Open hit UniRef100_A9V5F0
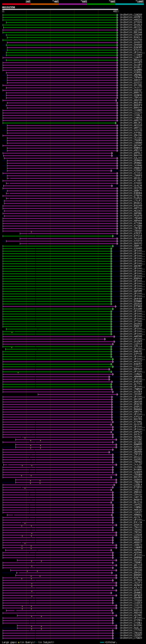The image size is (146, 644). (x=131, y=17)
